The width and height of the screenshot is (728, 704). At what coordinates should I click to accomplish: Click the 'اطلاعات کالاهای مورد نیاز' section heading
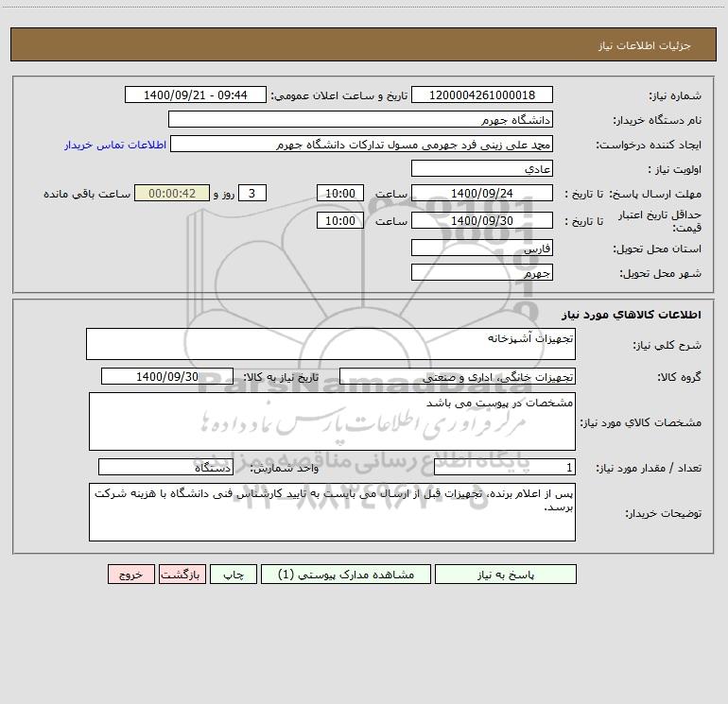pyautogui.click(x=631, y=315)
